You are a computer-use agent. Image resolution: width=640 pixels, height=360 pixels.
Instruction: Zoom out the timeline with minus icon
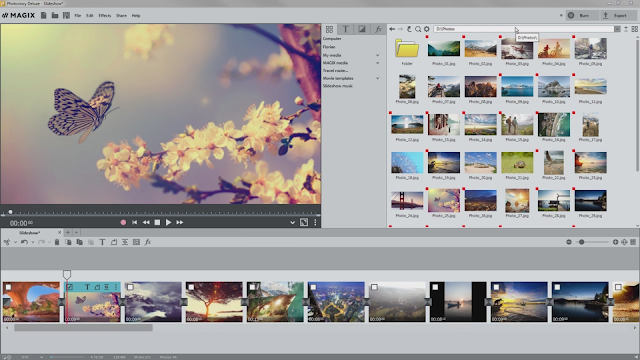[569, 242]
